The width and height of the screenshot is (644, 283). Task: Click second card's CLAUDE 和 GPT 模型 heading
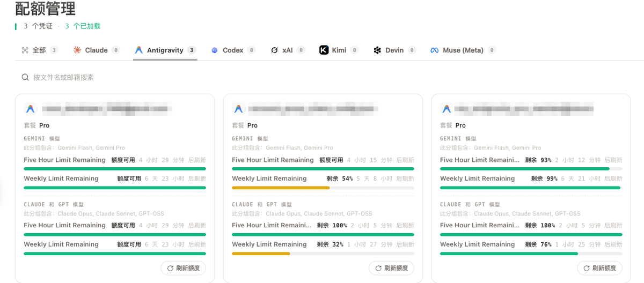(x=262, y=204)
